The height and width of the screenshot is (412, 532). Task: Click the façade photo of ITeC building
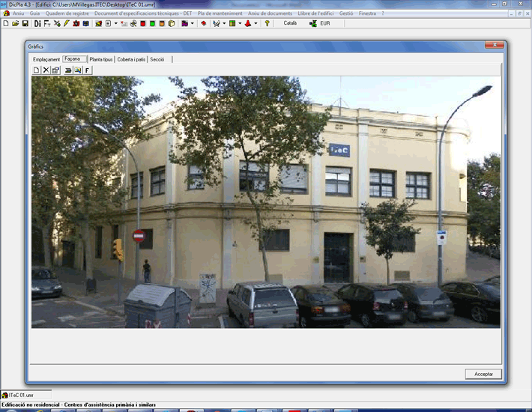coord(266,202)
